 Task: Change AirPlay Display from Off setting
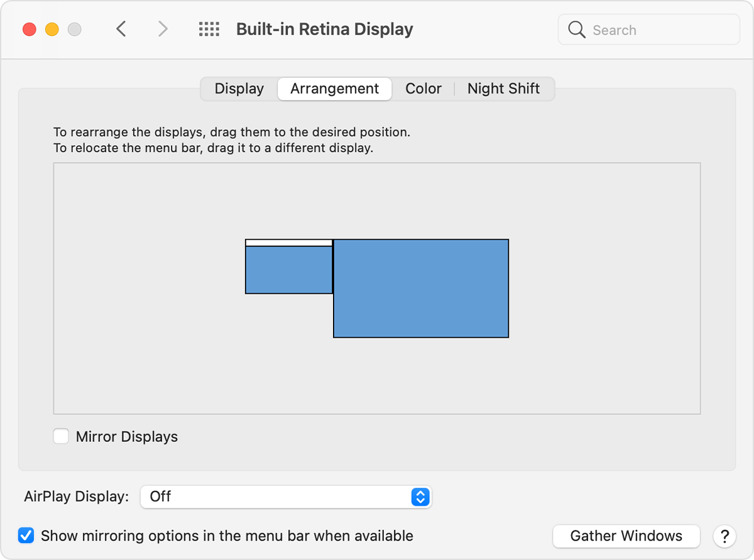click(x=286, y=497)
